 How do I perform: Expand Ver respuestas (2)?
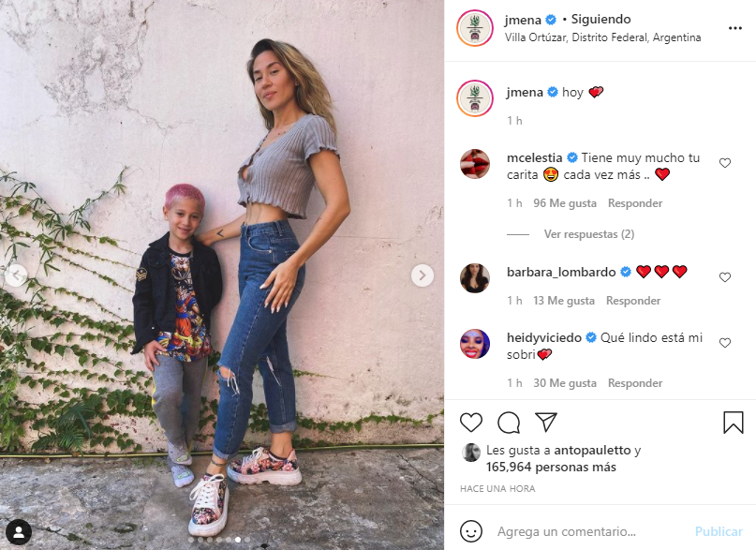(x=588, y=234)
